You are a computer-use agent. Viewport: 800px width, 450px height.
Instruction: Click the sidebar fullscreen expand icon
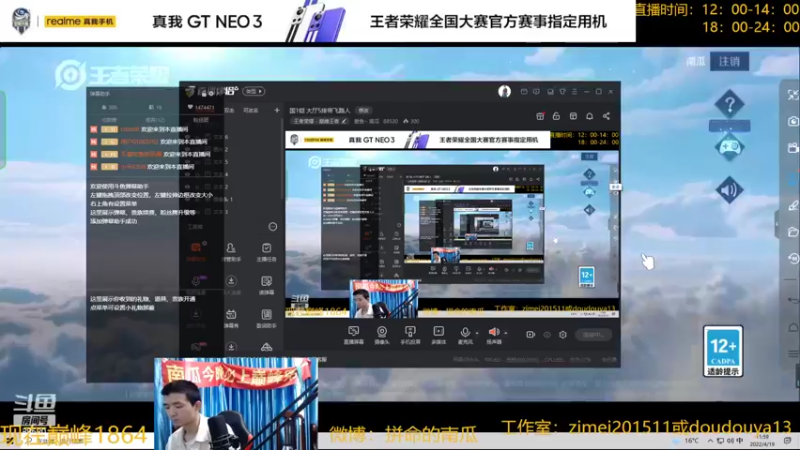[x=792, y=95]
